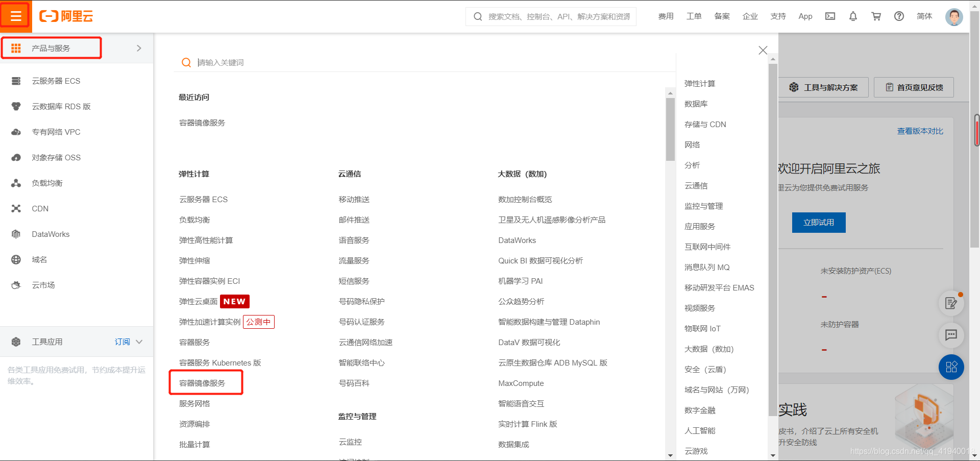Click the cloud market (云市场) icon
This screenshot has width=980, height=461.
[x=16, y=285]
